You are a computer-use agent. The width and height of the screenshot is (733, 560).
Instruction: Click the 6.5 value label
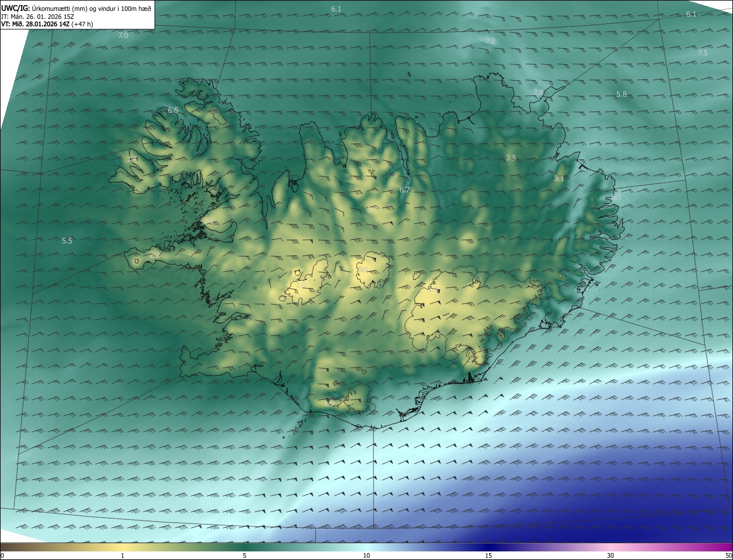[x=173, y=110]
